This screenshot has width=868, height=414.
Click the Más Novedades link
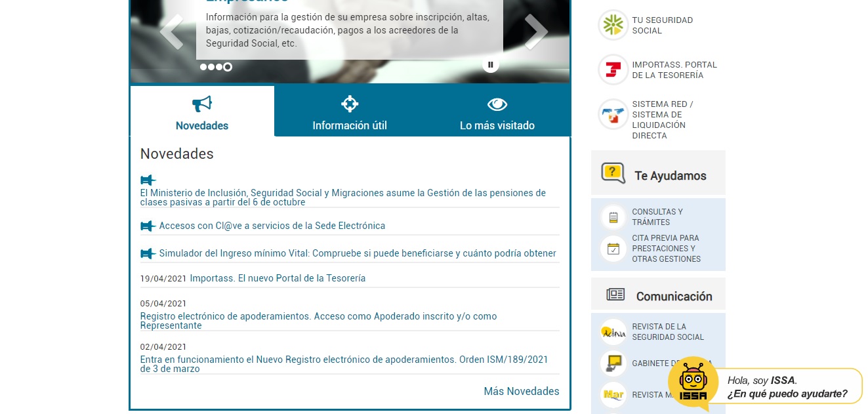point(521,391)
